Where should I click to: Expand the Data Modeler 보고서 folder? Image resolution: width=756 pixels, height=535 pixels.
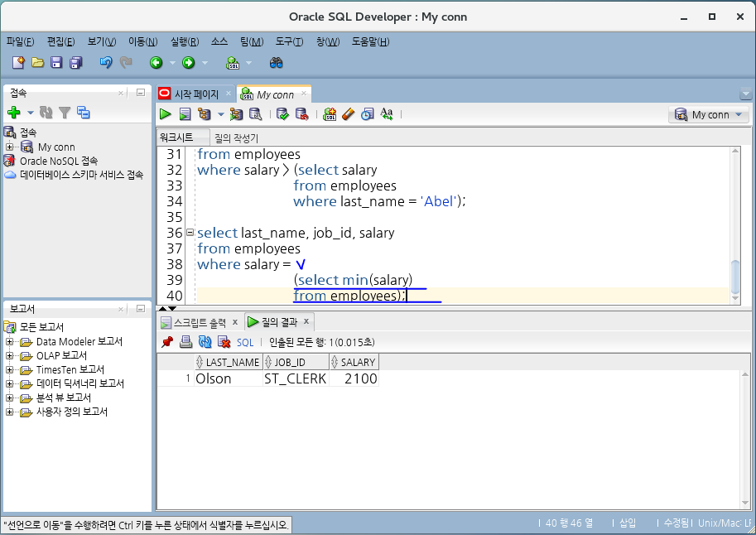coord(9,341)
